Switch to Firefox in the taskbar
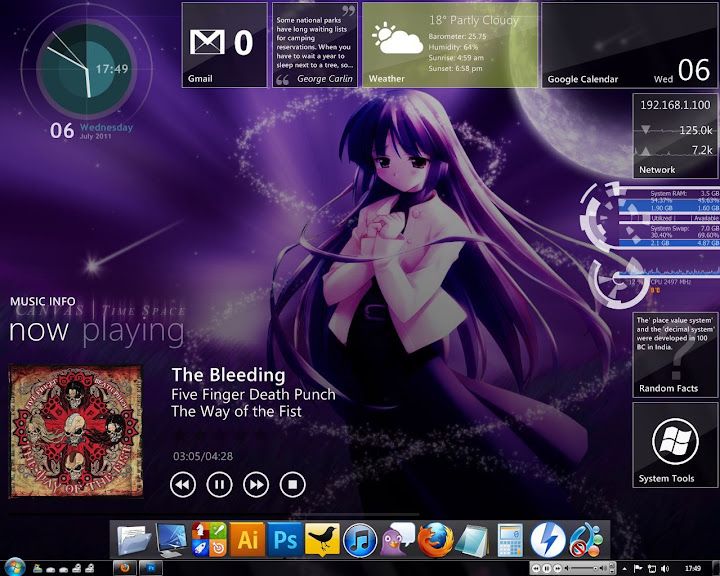 pyautogui.click(x=124, y=568)
